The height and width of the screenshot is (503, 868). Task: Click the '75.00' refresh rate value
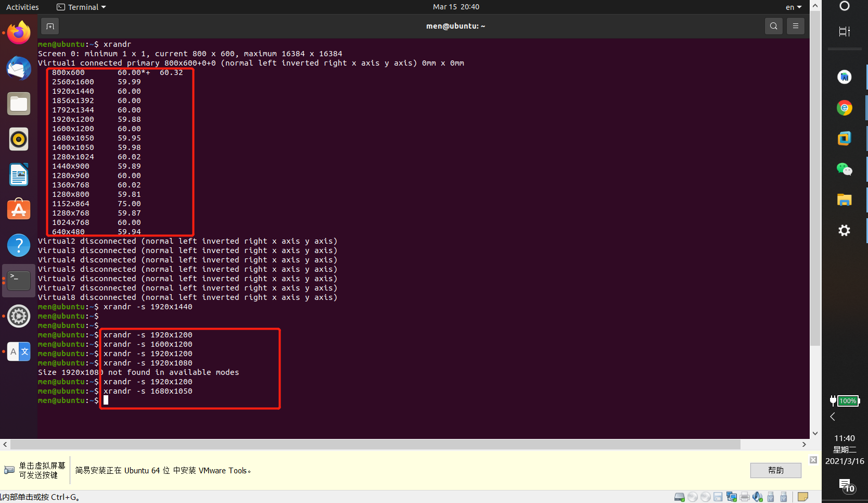[x=129, y=204]
